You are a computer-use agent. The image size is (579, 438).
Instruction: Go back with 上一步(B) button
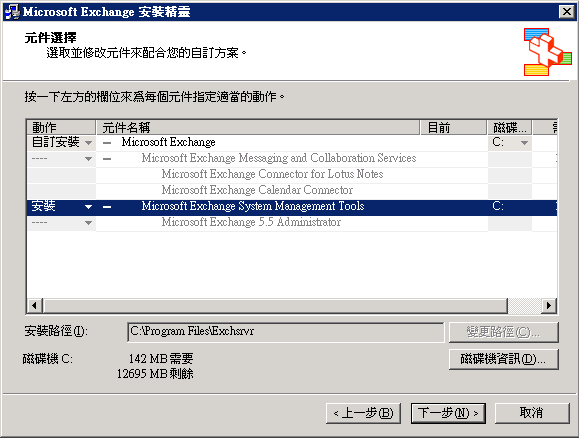pyautogui.click(x=363, y=413)
